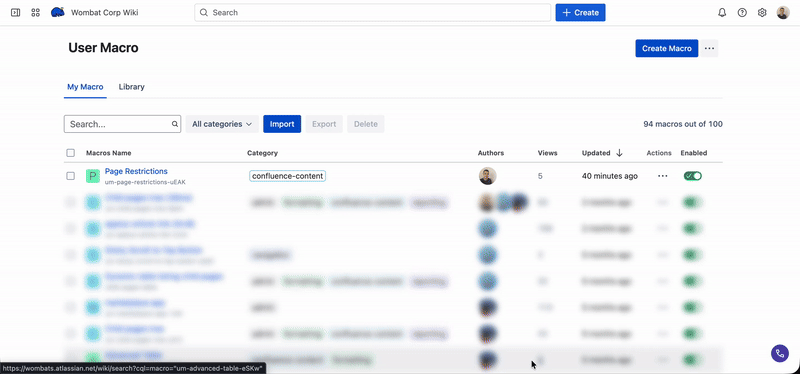Viewport: 800px width, 374px height.
Task: Open the app switcher grid icon
Action: pyautogui.click(x=35, y=13)
